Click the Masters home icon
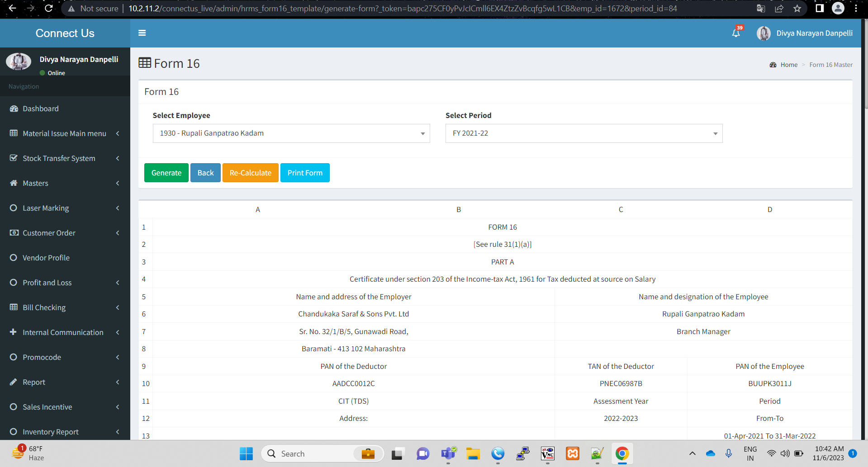Screen dimensions: 868x467 (x=14, y=183)
